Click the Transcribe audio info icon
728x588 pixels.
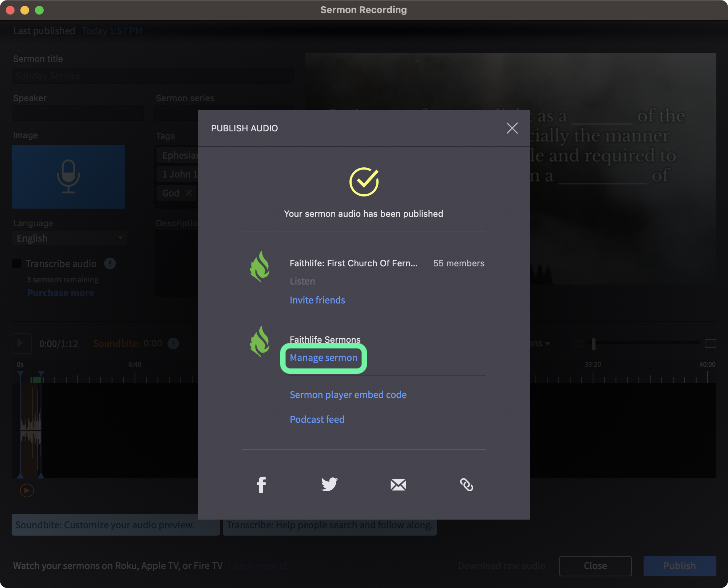point(110,263)
